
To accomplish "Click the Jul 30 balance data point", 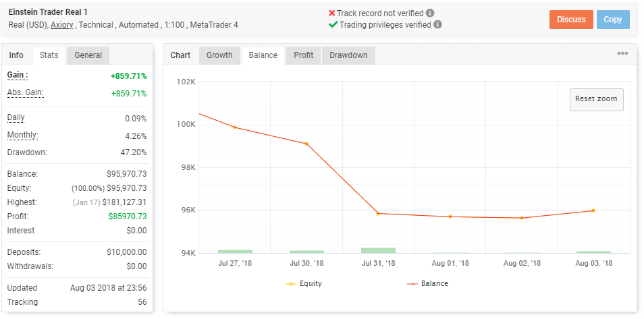I will pyautogui.click(x=306, y=144).
